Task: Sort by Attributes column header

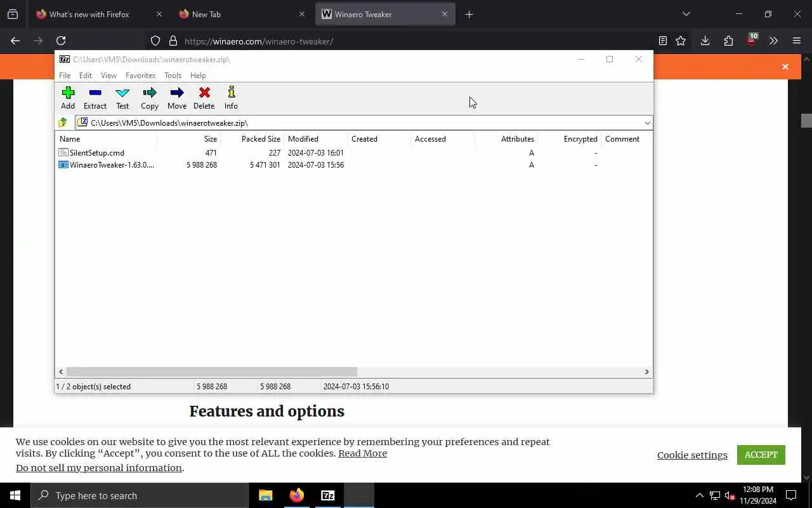Action: click(x=506, y=138)
